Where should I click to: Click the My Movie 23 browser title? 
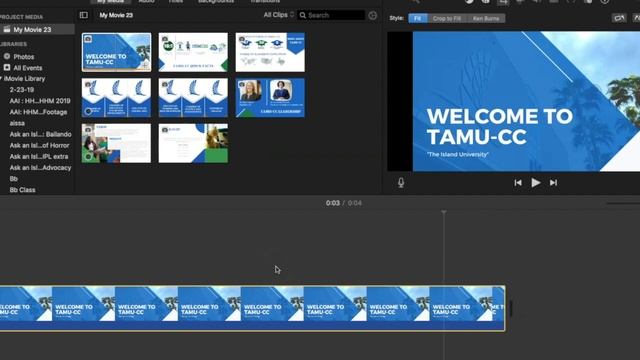[x=116, y=15]
